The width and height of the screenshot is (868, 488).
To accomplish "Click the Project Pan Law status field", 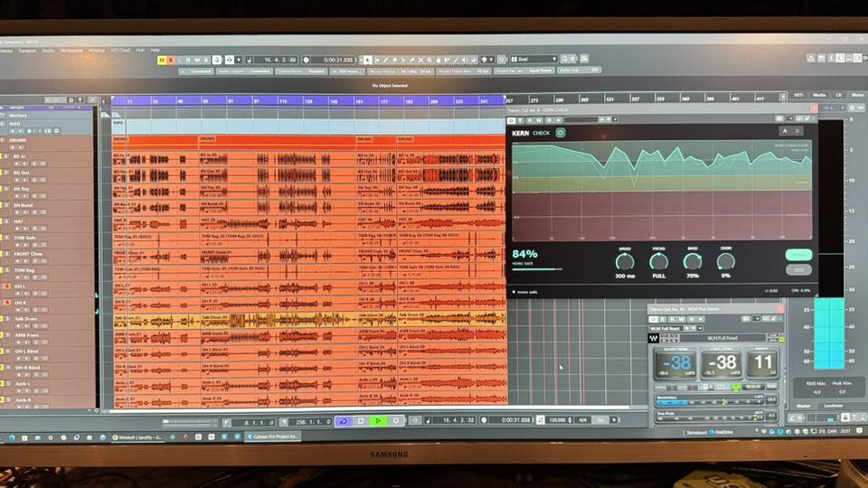I will 524,70.
